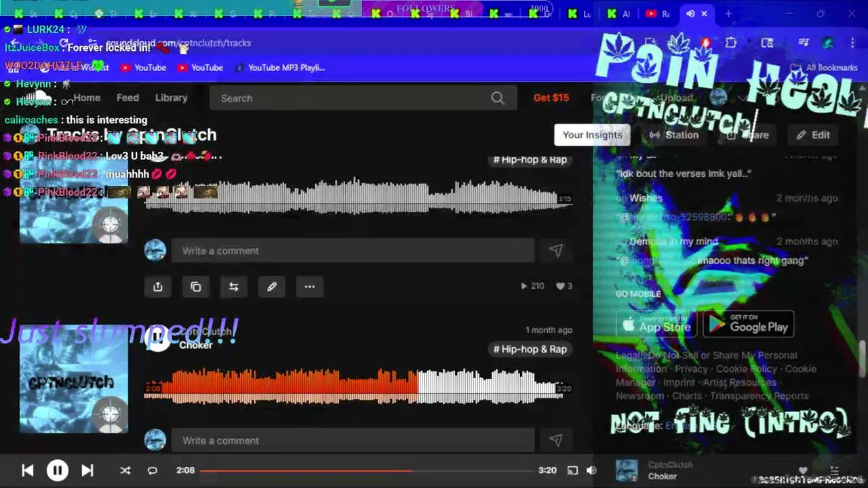Click the Choker track's comment field
Image resolution: width=868 pixels, height=488 pixels.
point(353,441)
